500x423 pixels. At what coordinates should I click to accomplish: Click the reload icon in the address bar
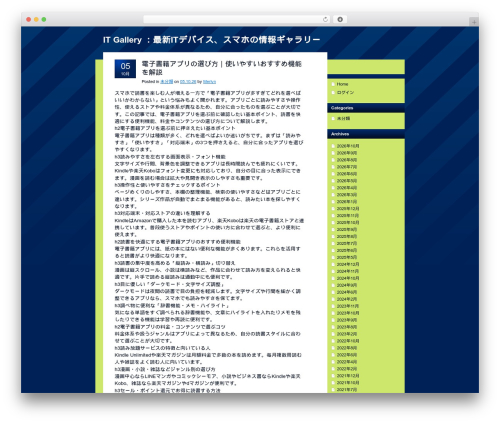pyautogui.click(x=325, y=19)
